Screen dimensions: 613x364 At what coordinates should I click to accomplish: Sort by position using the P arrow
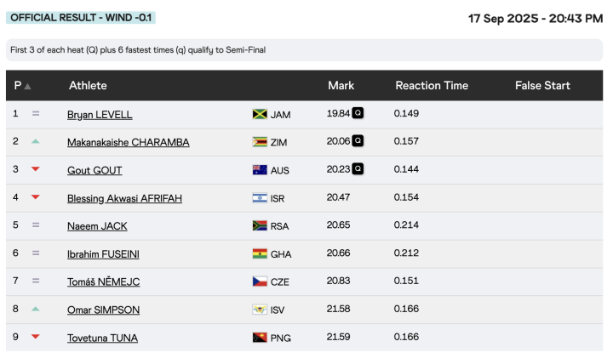pyautogui.click(x=27, y=86)
